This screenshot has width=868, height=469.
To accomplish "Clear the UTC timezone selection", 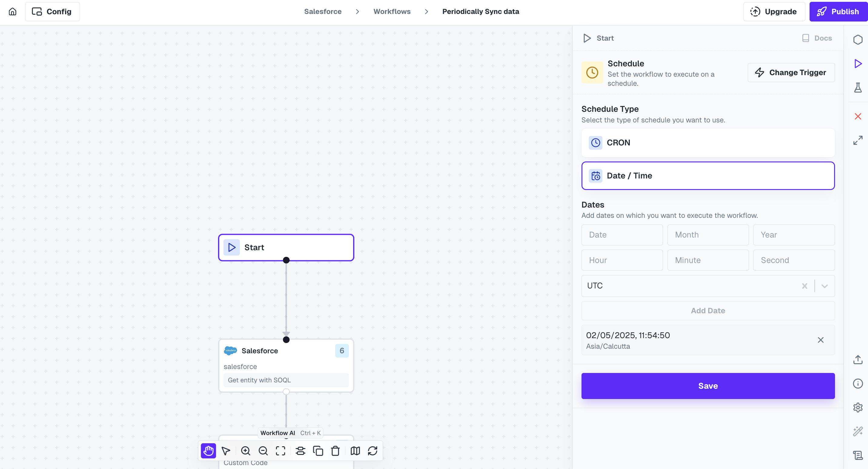I will coord(804,286).
